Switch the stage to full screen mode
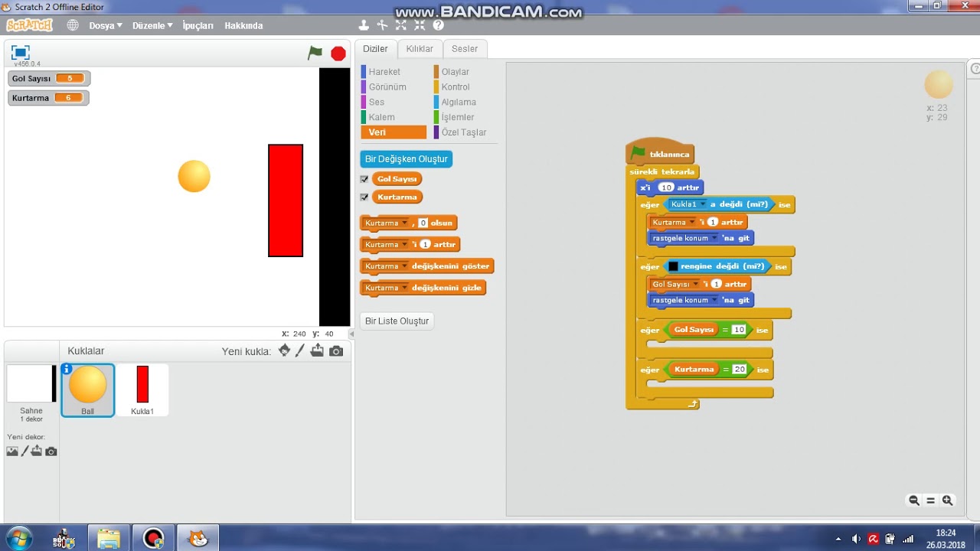Screen dimensions: 980x551 pos(21,52)
